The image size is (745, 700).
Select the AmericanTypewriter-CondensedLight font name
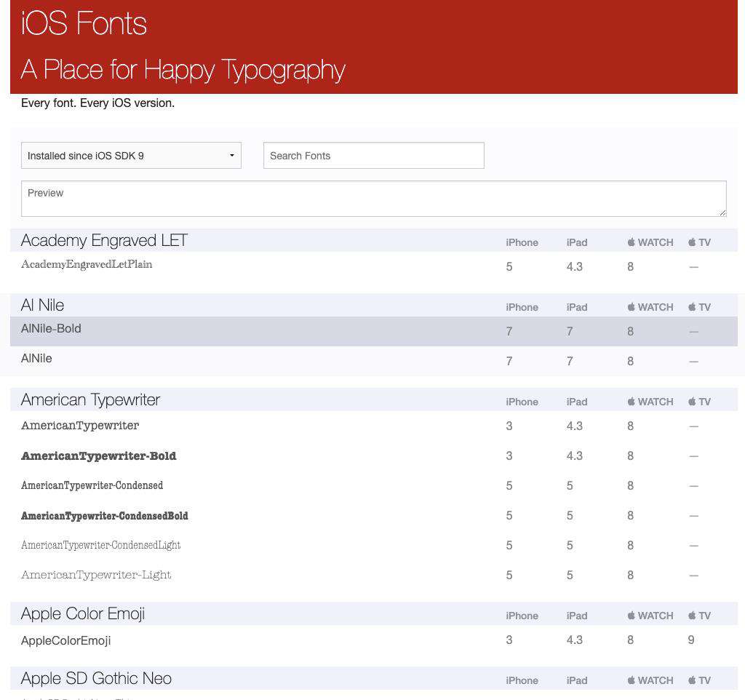100,545
